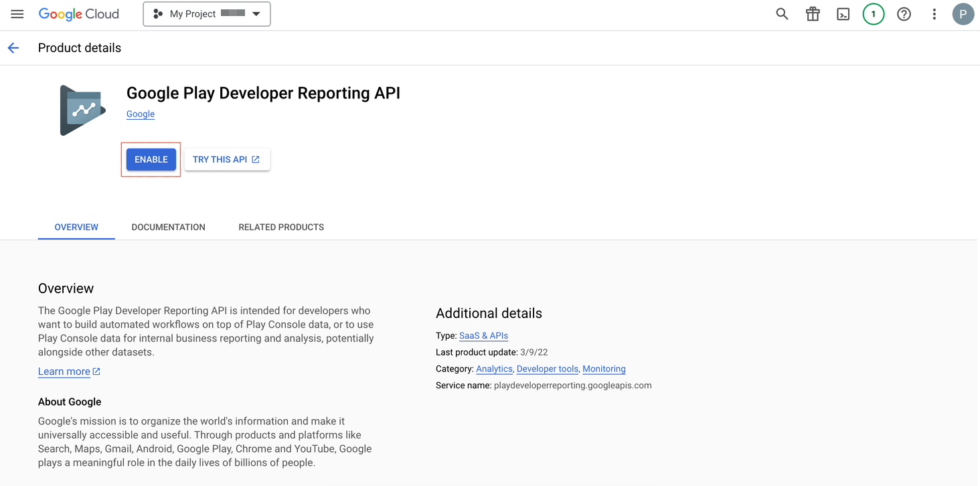Activate Cloud Shell terminal icon
Image resolution: width=980 pixels, height=486 pixels.
[x=843, y=14]
